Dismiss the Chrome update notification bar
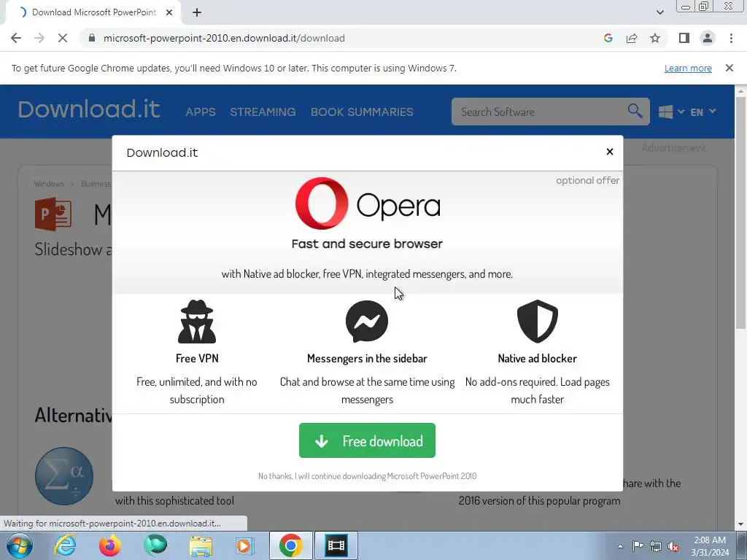Viewport: 747px width, 560px height. (x=729, y=68)
